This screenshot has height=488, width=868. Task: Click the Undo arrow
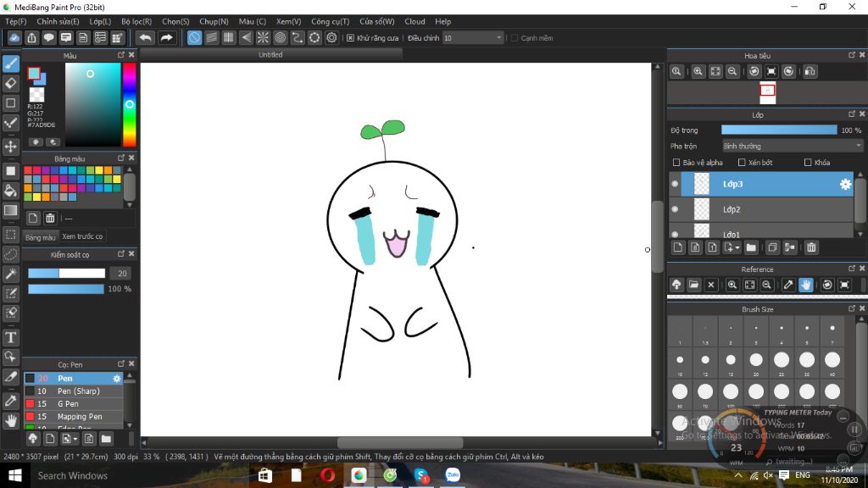(146, 37)
